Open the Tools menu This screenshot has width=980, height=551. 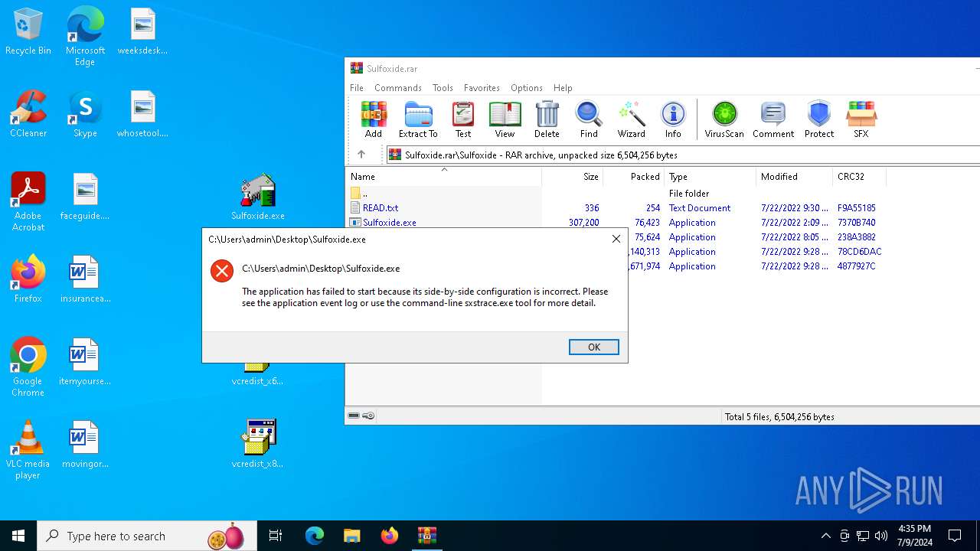pos(443,88)
